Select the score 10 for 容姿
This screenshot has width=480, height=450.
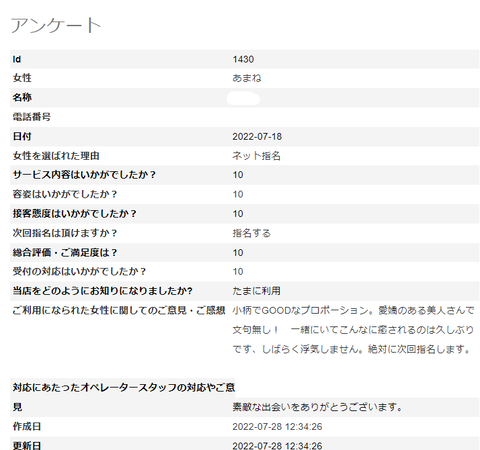pos(238,194)
